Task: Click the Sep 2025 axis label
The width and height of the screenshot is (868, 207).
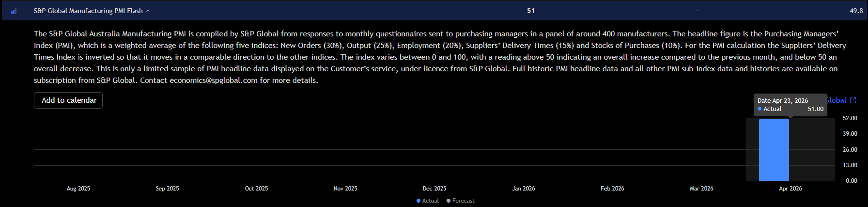Action: [167, 189]
